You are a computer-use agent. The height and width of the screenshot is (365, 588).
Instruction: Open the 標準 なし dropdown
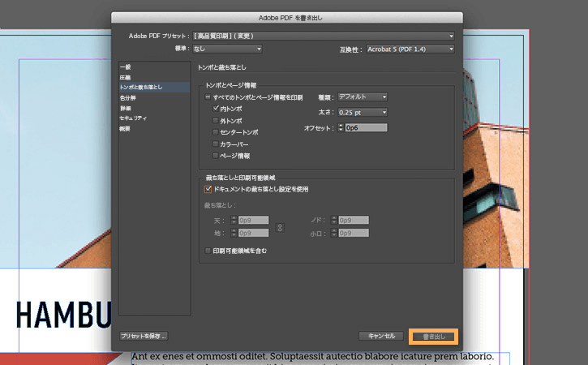coord(227,49)
